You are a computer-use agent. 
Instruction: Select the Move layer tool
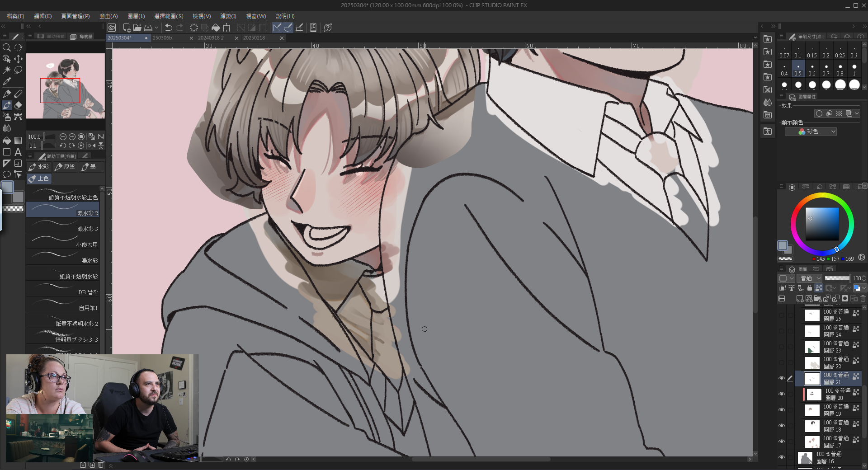(18, 59)
